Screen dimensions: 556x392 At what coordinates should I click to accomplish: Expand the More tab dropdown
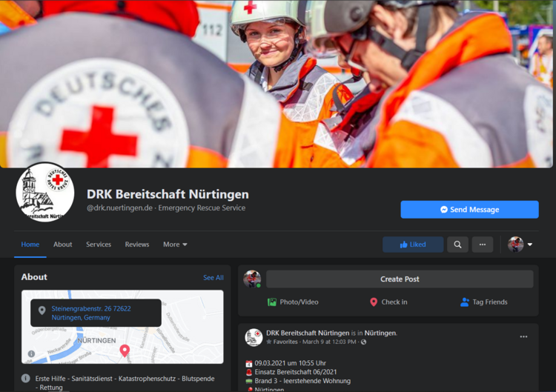175,245
